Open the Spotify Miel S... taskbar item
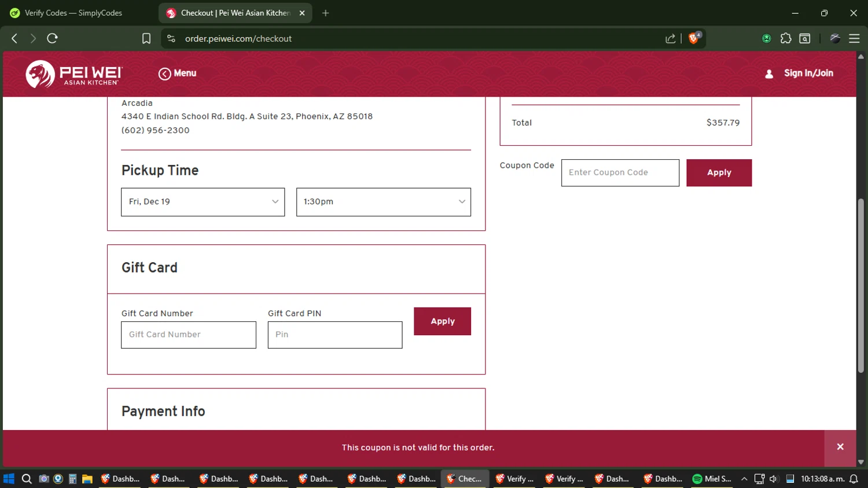The width and height of the screenshot is (868, 488). pos(713,479)
